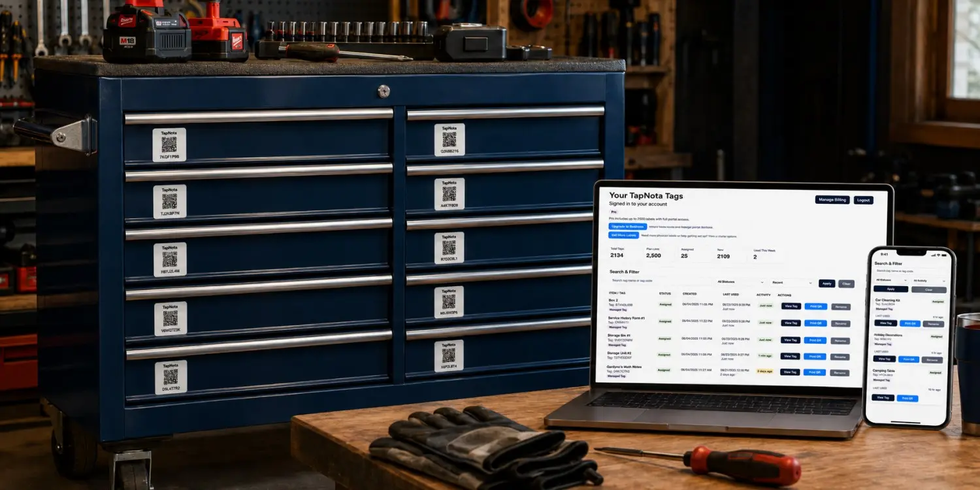
Task: View Tag for Camping Table
Action: click(883, 397)
